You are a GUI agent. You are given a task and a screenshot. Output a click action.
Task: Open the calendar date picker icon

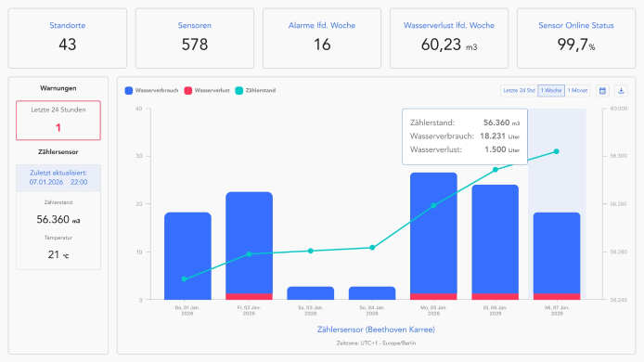(x=602, y=90)
